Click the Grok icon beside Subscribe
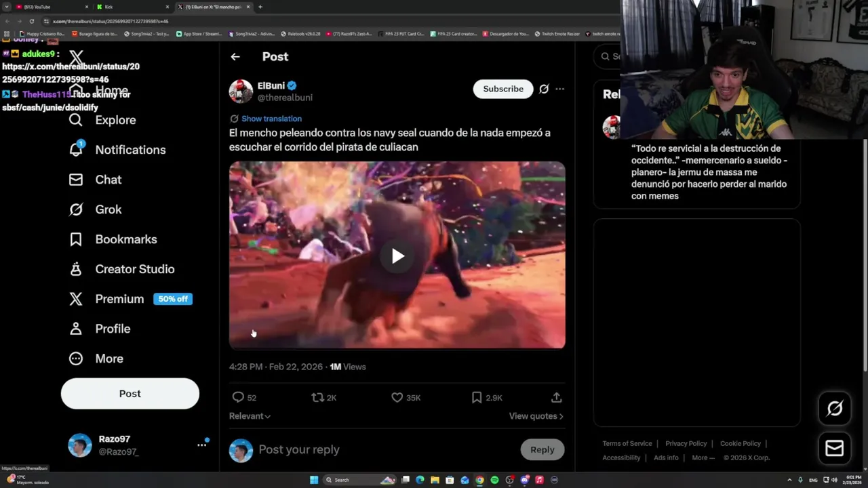The image size is (868, 488). [x=544, y=89]
